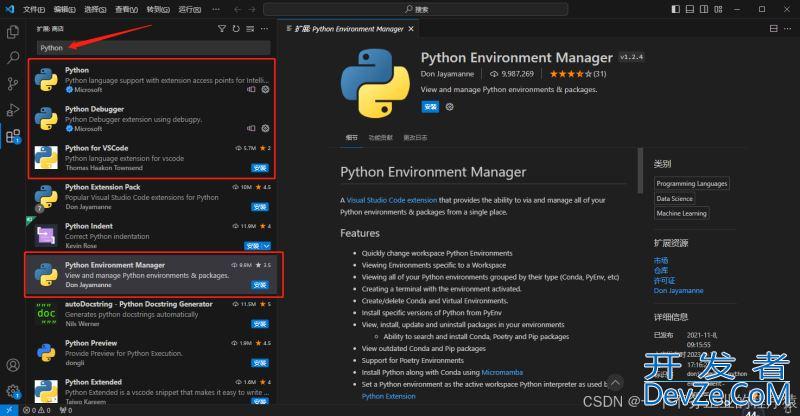The image size is (800, 416).
Task: Click the Programming Languages category tag
Action: 692,183
